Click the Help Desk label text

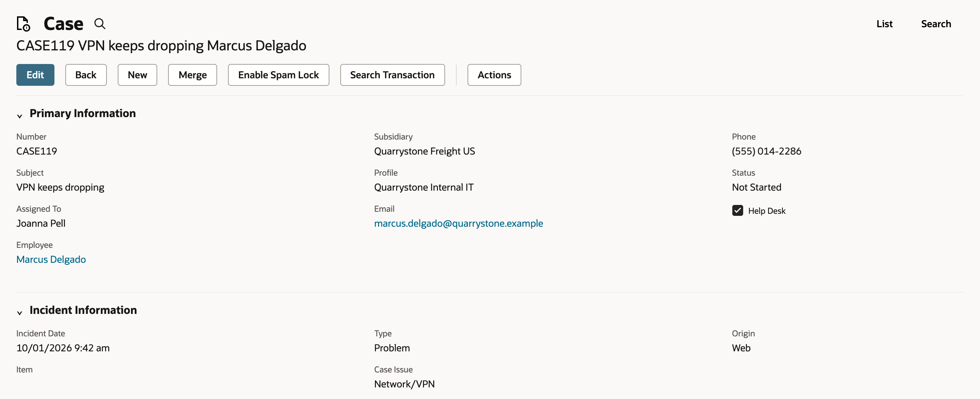767,210
